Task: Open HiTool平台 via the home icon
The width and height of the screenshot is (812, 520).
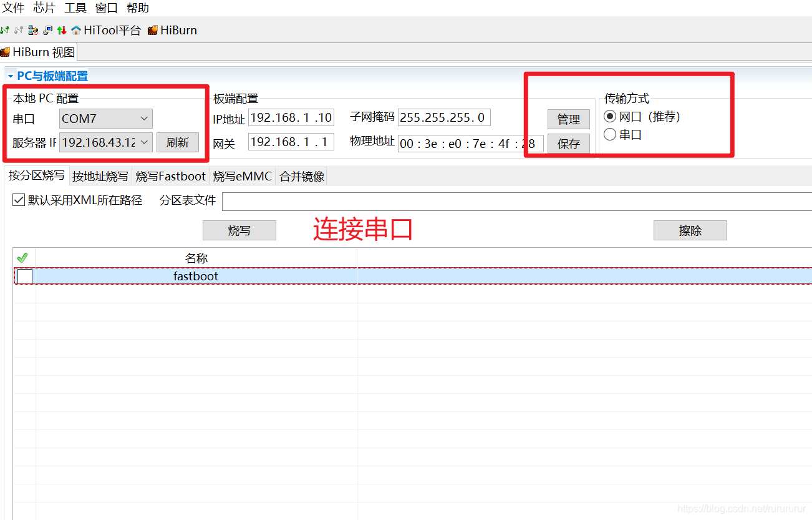Action: coord(76,30)
